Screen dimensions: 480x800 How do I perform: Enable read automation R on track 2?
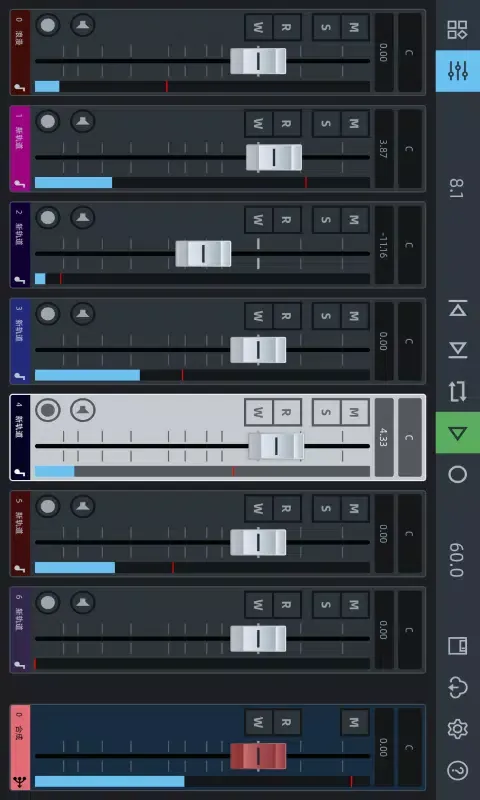pyautogui.click(x=287, y=220)
